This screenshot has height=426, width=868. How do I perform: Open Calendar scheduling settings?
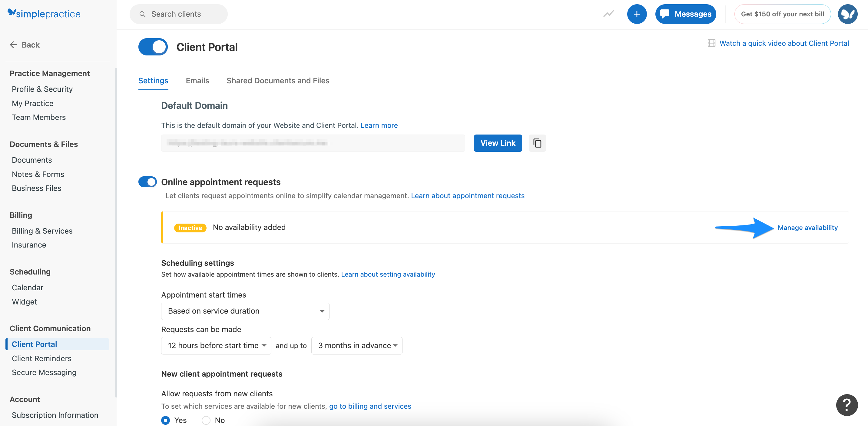28,288
